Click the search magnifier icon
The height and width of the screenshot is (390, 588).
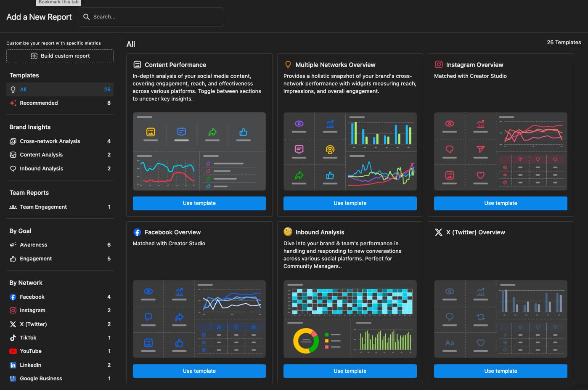click(x=86, y=17)
